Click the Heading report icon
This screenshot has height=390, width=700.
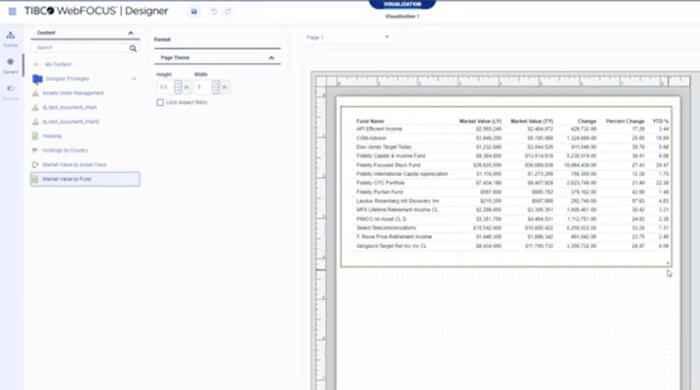tap(35, 136)
